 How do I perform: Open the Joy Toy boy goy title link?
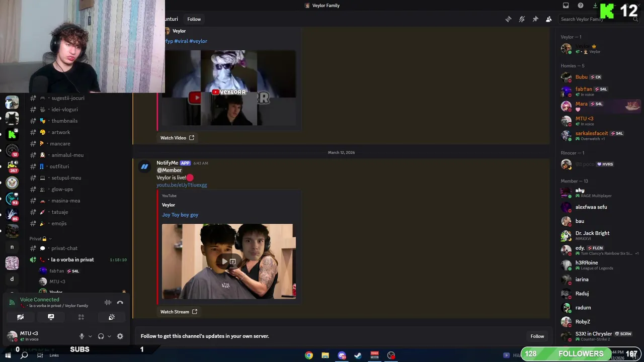[180, 215]
